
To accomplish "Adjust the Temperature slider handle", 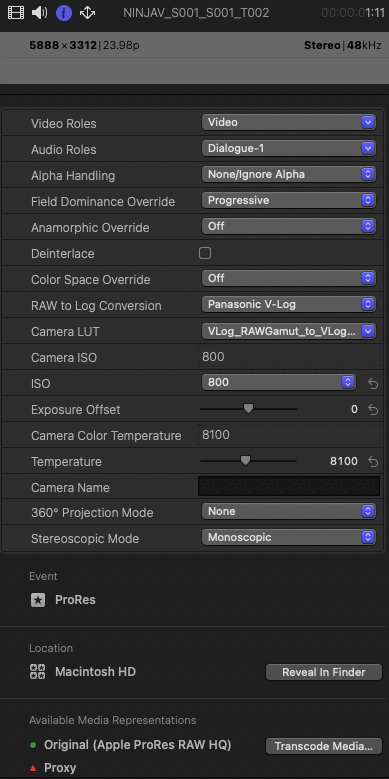I will point(245,461).
